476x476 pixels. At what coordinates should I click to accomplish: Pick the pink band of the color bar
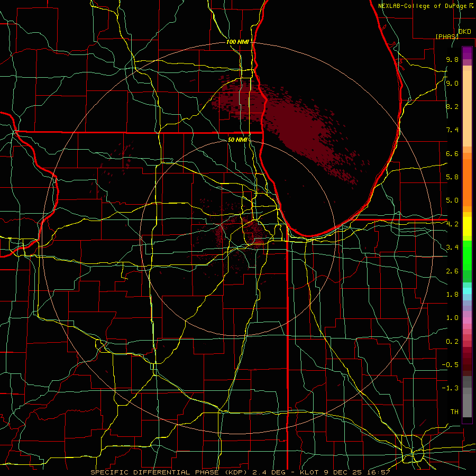(x=467, y=321)
